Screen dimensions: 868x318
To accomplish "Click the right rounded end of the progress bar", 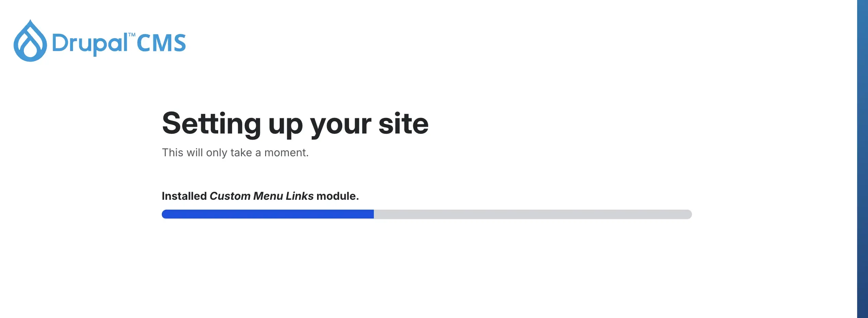I will tap(689, 214).
